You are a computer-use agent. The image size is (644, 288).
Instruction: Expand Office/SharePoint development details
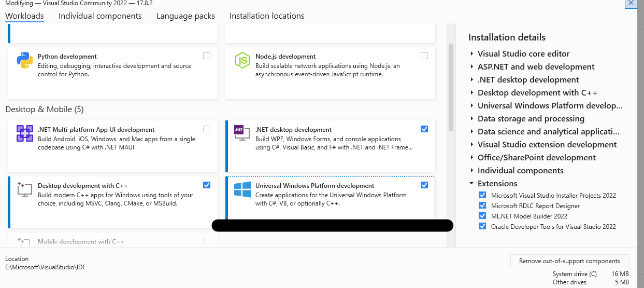coord(472,157)
